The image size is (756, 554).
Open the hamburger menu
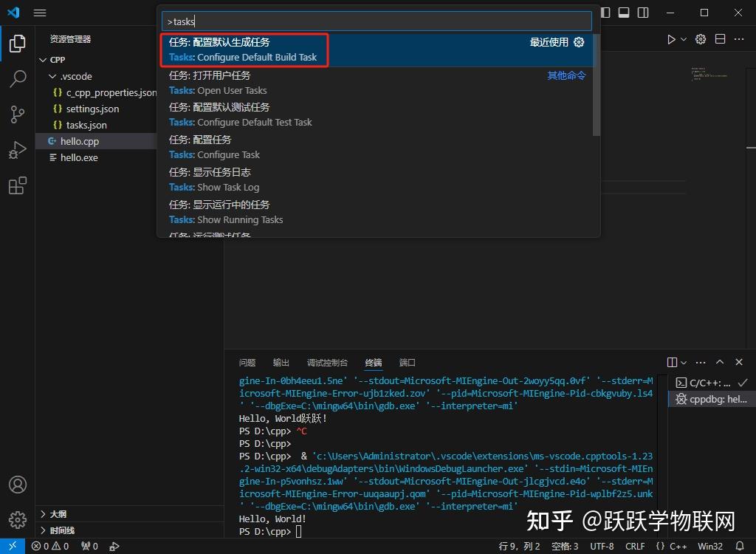click(39, 13)
